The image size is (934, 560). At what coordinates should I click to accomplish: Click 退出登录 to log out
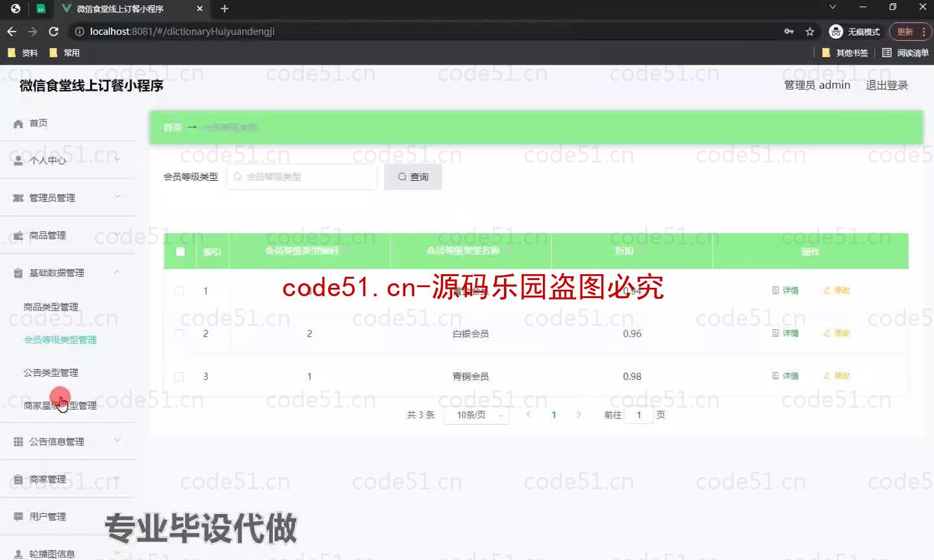(x=887, y=85)
